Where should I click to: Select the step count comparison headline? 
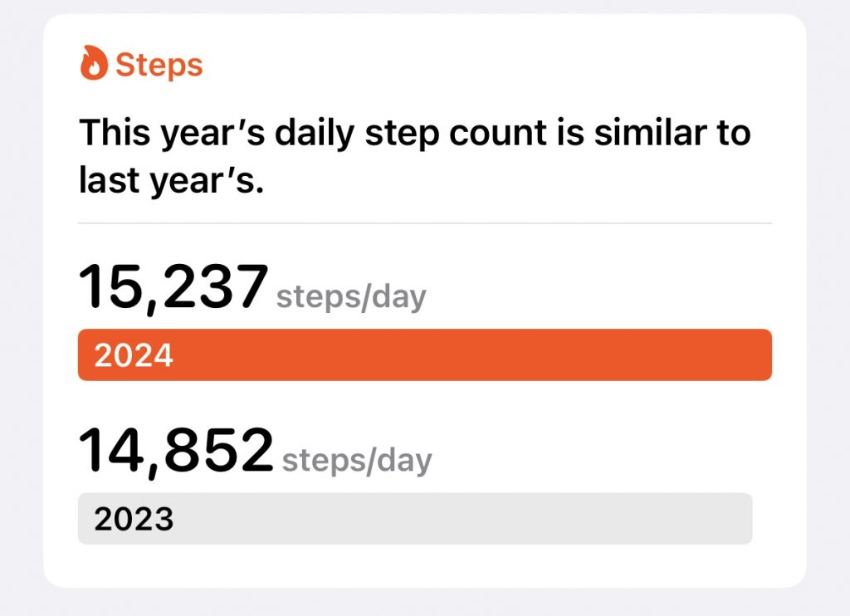tap(413, 156)
